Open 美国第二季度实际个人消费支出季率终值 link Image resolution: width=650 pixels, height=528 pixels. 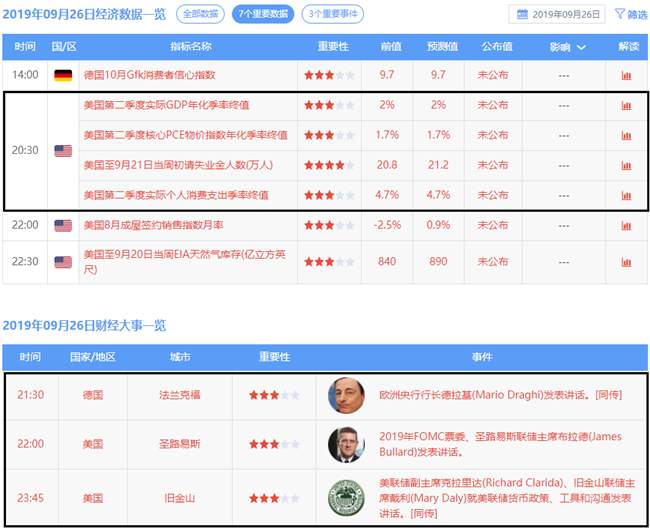tap(176, 195)
